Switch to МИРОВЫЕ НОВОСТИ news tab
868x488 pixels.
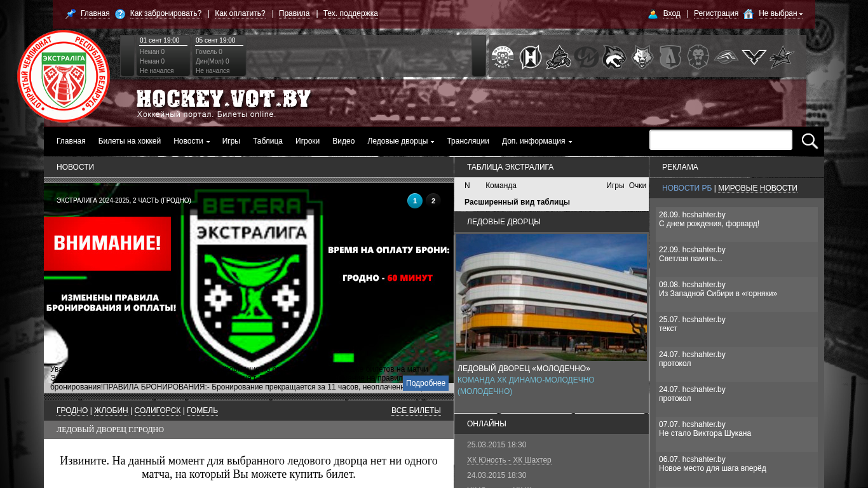757,188
